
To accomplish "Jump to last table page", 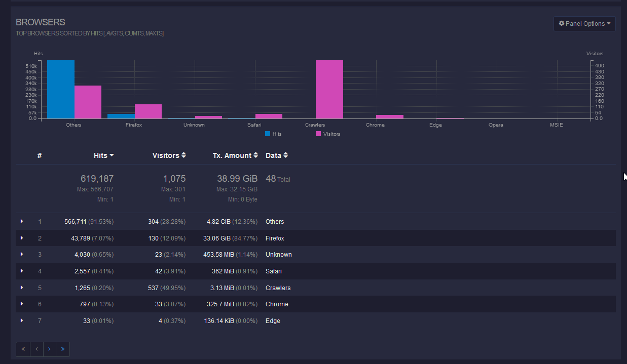I will [x=63, y=349].
